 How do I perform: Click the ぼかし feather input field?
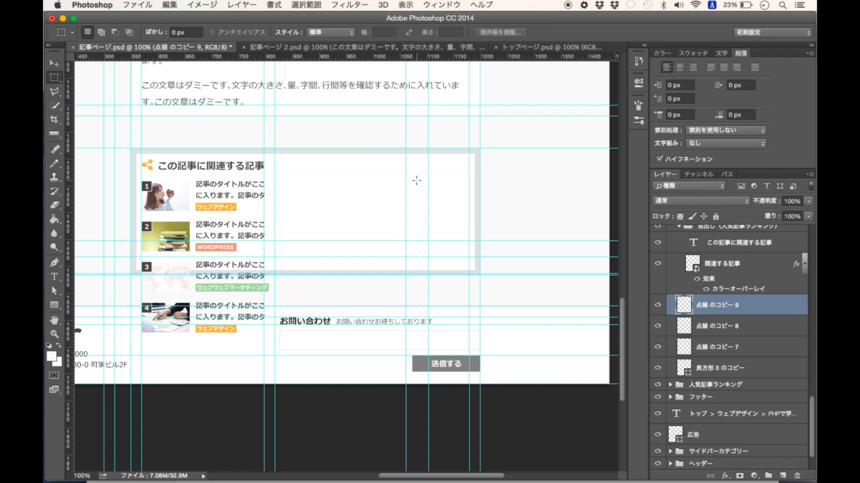click(x=185, y=32)
